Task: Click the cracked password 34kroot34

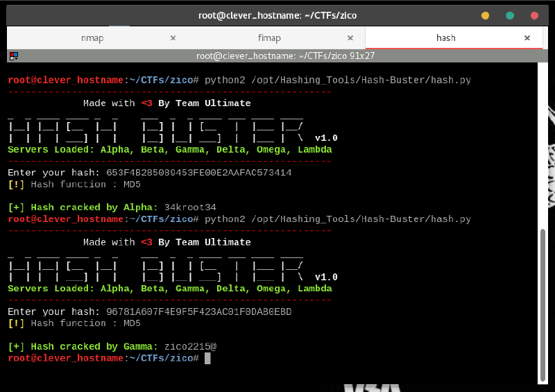Action: point(190,207)
